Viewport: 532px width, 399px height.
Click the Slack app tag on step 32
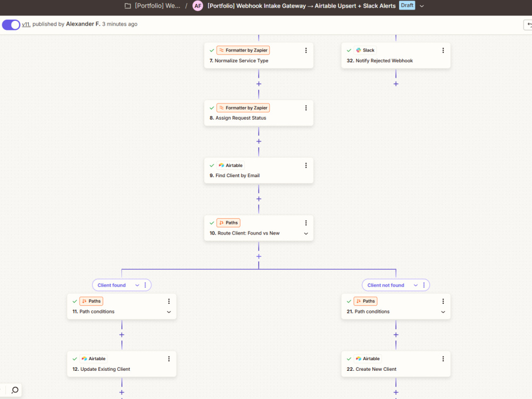[x=365, y=50]
